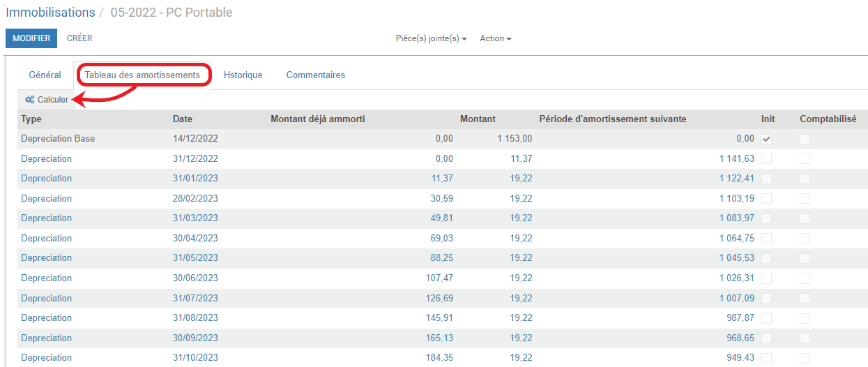The width and height of the screenshot is (868, 367).
Task: Click Depreciation link in 30/04/2023 row
Action: (x=46, y=239)
